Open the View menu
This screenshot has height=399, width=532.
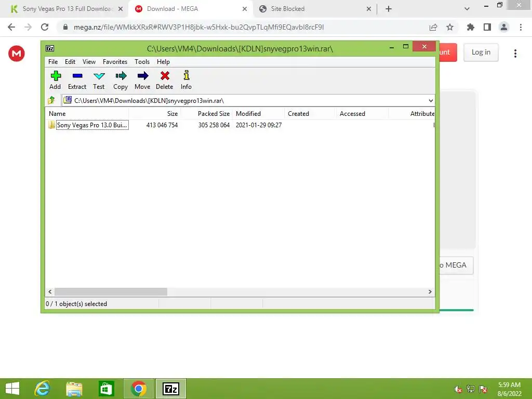pos(89,62)
